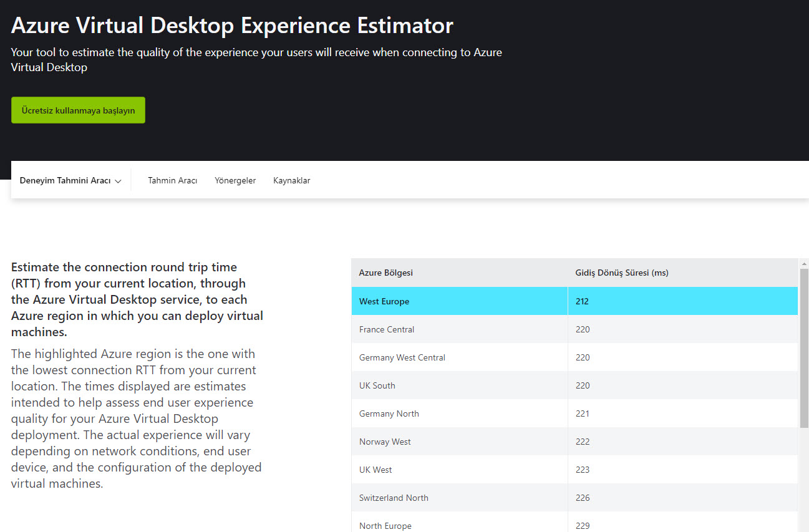
Task: Click the green Ücretsiz kullanmaya başlayın button
Action: [78, 110]
